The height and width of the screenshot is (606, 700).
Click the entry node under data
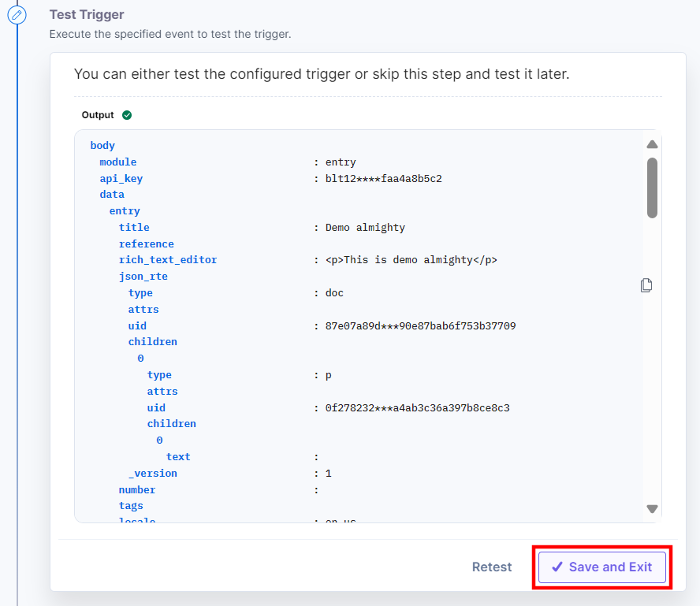(x=125, y=211)
